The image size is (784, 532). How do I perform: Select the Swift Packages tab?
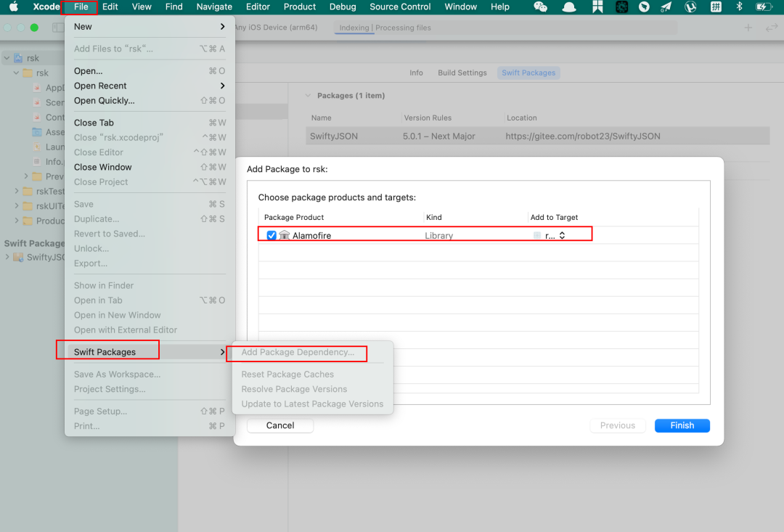(528, 73)
